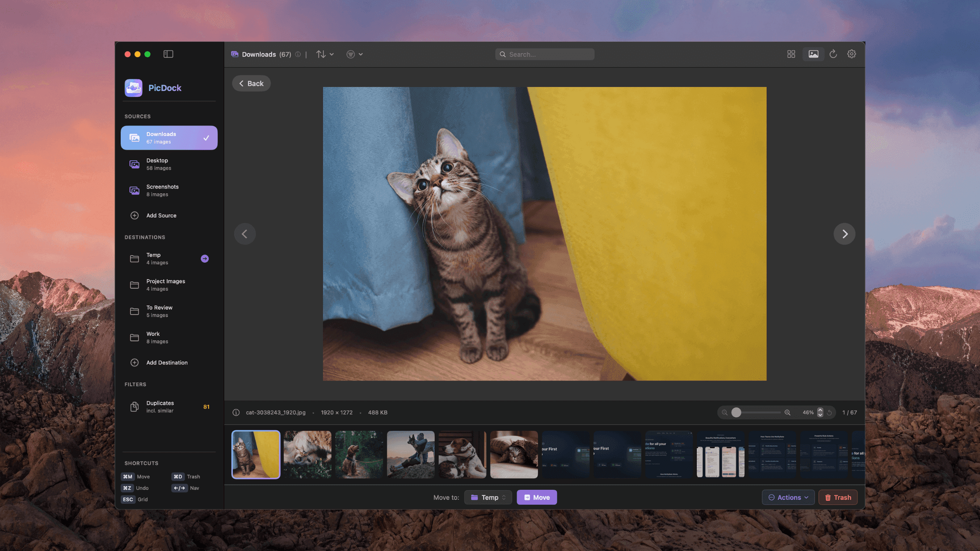Select the image preview view icon
Viewport: 980px width, 551px height.
pos(813,54)
